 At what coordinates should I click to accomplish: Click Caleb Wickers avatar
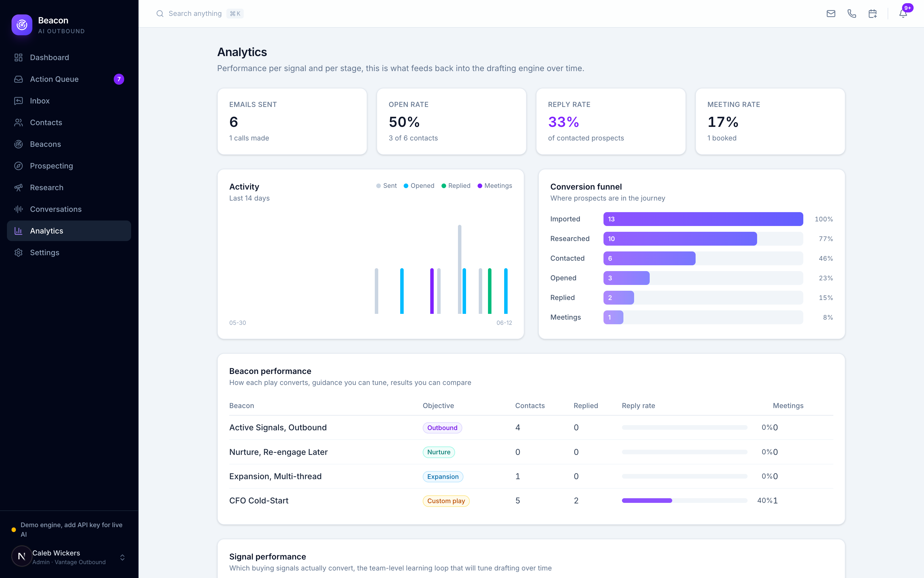click(x=22, y=556)
